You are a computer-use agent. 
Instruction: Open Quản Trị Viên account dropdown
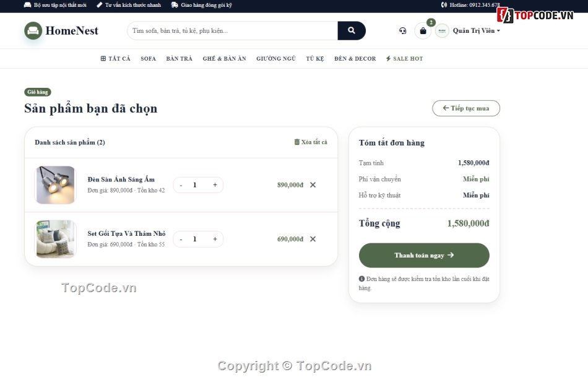(476, 31)
